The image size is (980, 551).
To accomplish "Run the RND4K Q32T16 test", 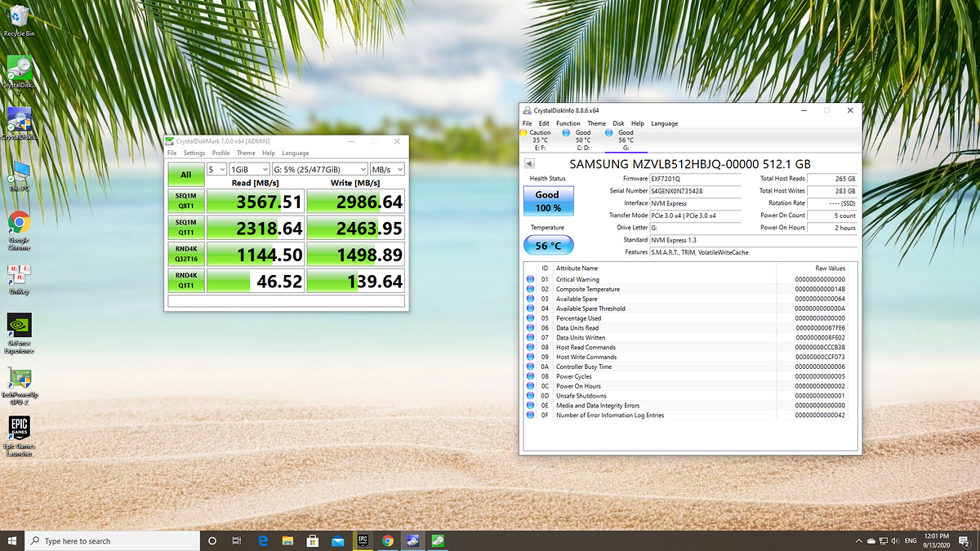I will [x=186, y=254].
